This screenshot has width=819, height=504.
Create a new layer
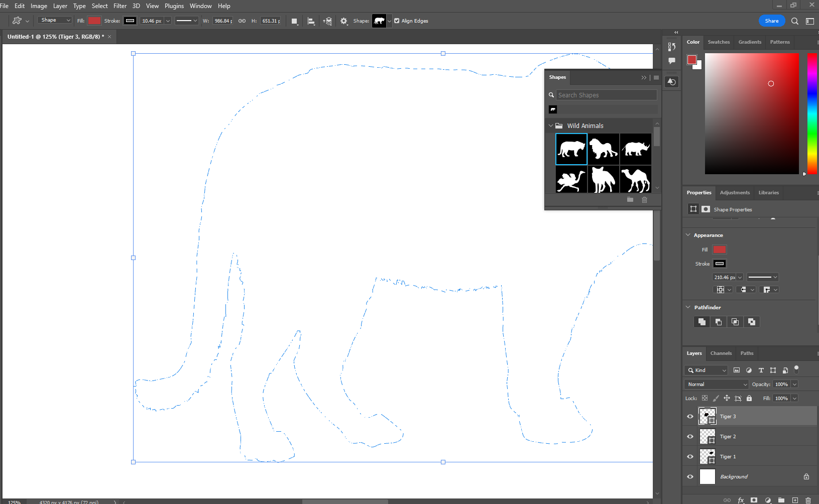click(x=794, y=500)
